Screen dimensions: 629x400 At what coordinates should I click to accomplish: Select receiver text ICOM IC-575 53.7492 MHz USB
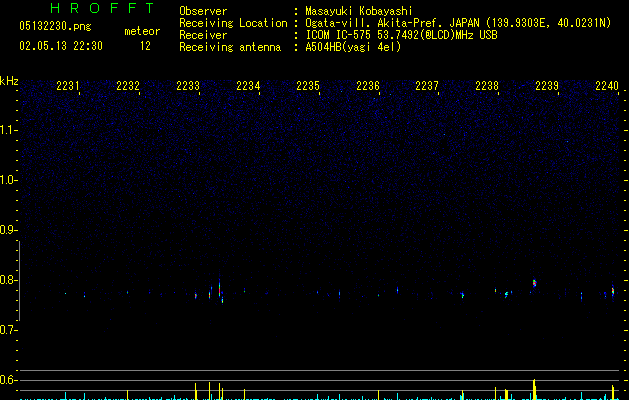coord(401,35)
